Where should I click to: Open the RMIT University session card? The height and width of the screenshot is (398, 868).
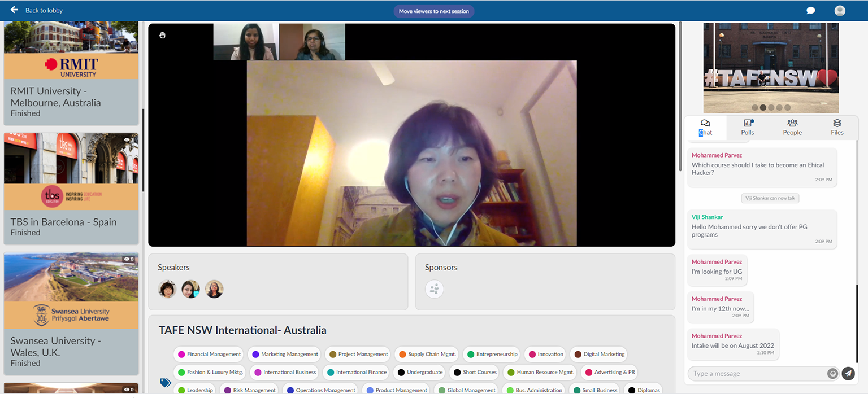point(71,73)
